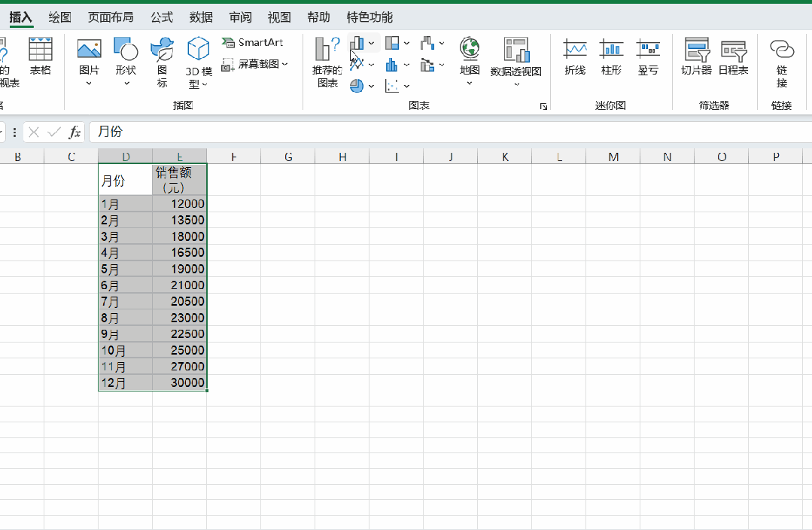This screenshot has width=812, height=530.
Task: Insert a pie or doughnut chart
Action: pyautogui.click(x=357, y=86)
